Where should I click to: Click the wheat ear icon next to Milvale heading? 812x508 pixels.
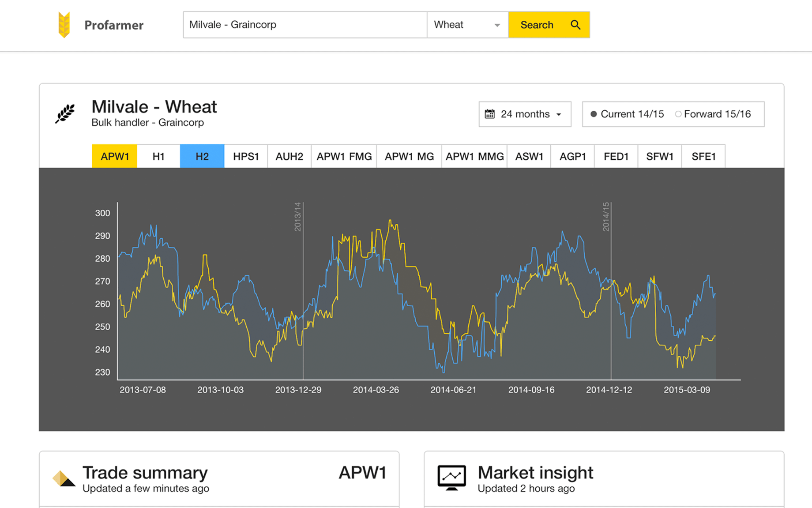pyautogui.click(x=65, y=113)
